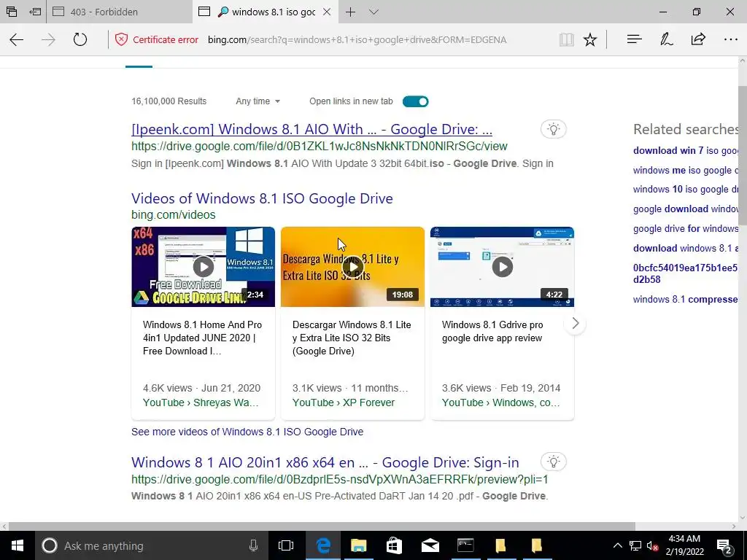This screenshot has width=747, height=560.
Task: See more videos of Windows 8.1 ISO
Action: (x=247, y=432)
